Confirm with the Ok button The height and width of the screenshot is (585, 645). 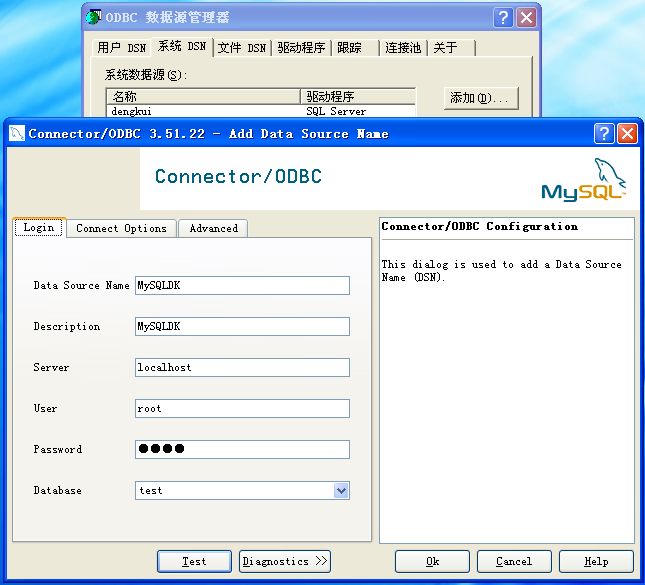432,561
